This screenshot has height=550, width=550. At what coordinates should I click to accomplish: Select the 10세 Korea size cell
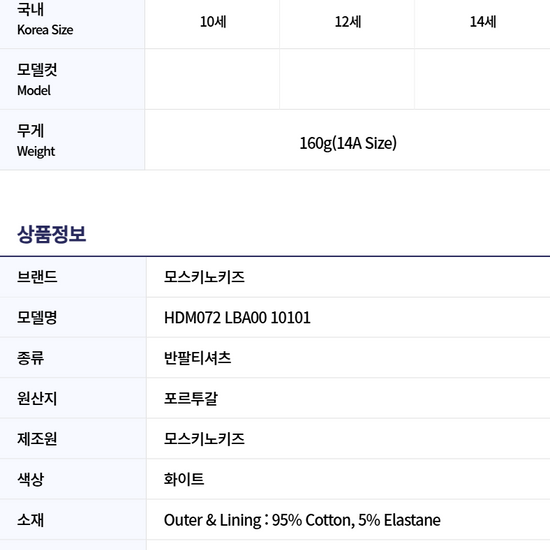pyautogui.click(x=213, y=22)
